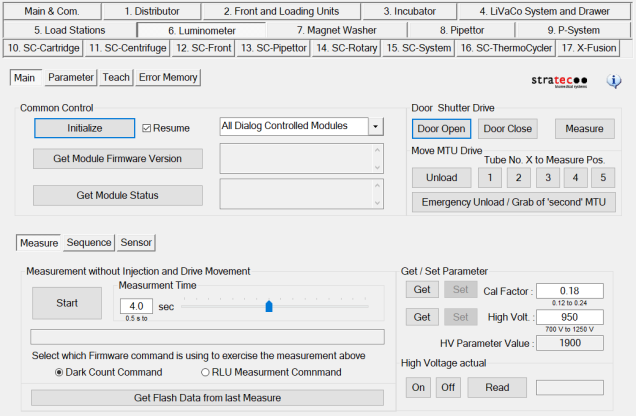Open the Error Memory tab
This screenshot has width=636, height=416.
tap(168, 77)
